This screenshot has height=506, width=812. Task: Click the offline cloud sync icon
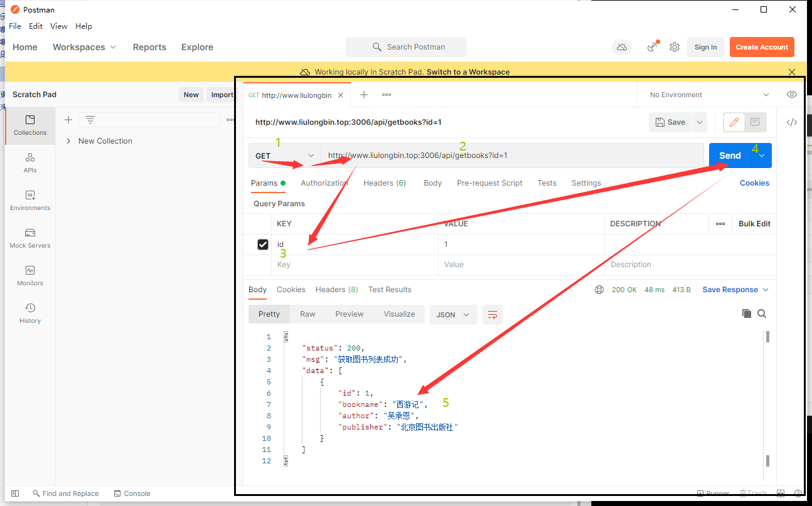point(621,47)
